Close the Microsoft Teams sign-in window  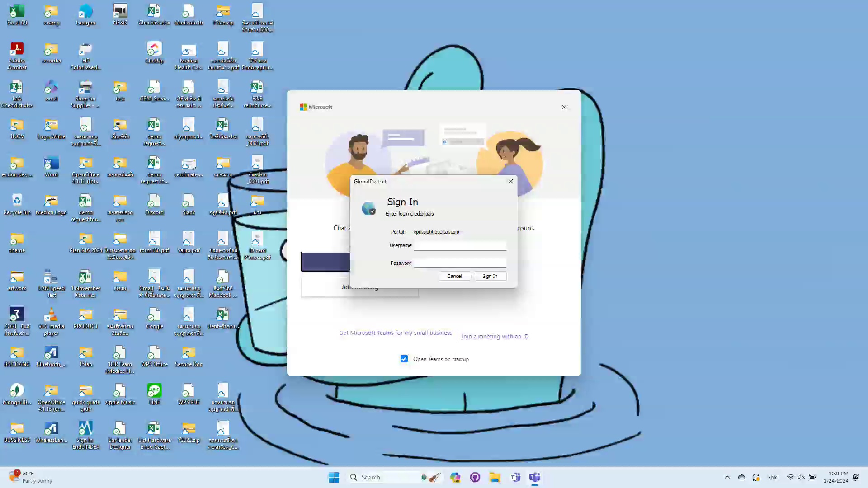tap(564, 107)
